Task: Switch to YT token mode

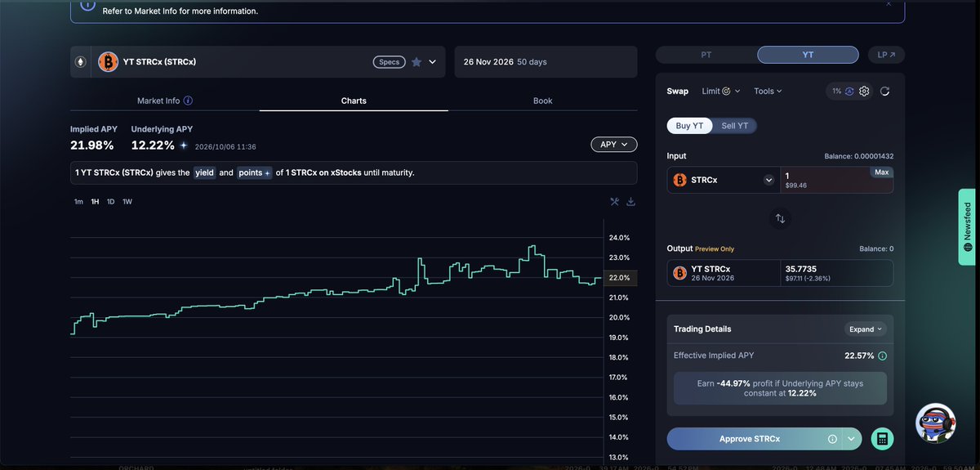Action: coord(808,55)
